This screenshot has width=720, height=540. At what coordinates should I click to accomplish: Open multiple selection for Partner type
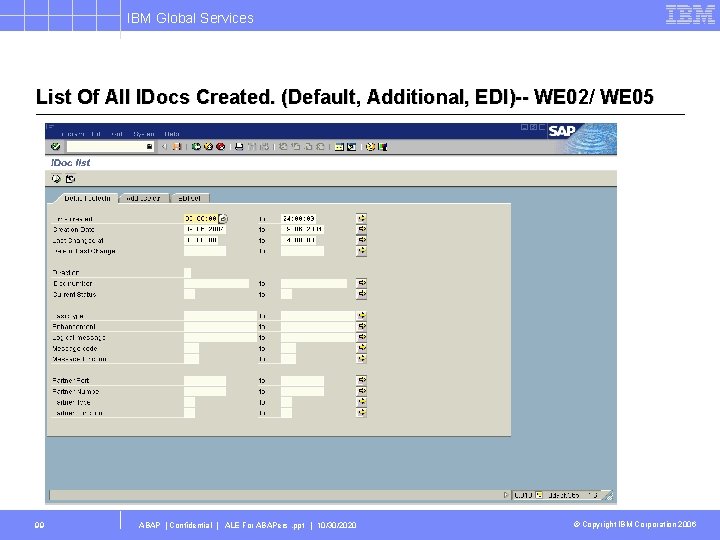[361, 401]
